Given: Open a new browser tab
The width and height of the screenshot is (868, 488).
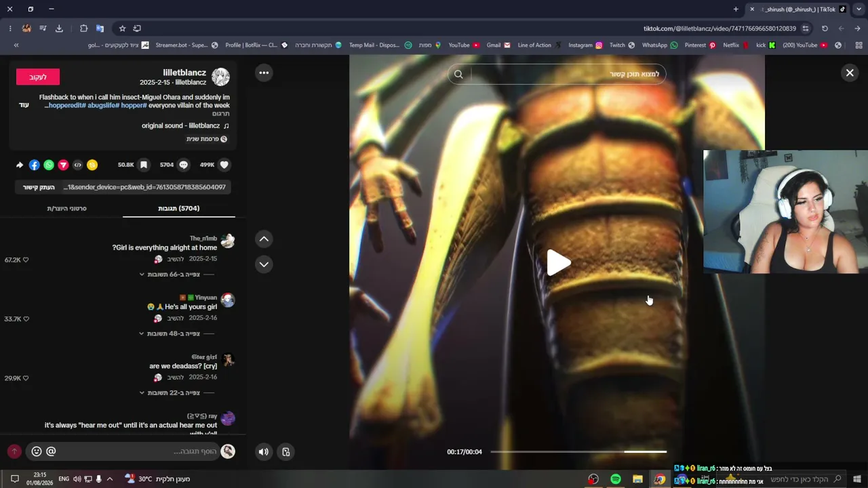Looking at the screenshot, I should point(736,9).
